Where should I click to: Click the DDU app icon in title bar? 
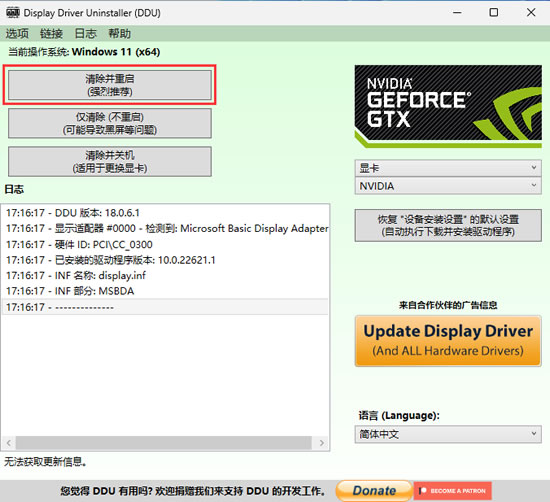(x=13, y=13)
